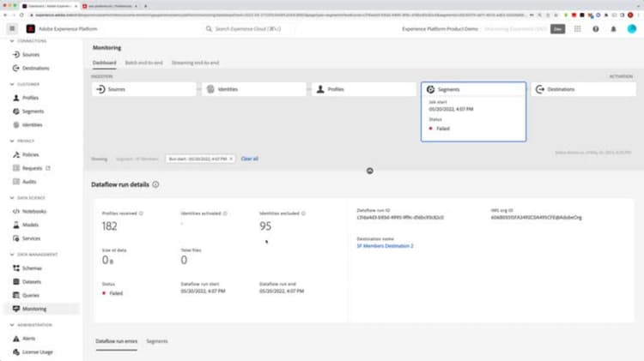This screenshot has width=644, height=361.
Task: Click the browser back arrow
Action: pyautogui.click(x=5, y=15)
